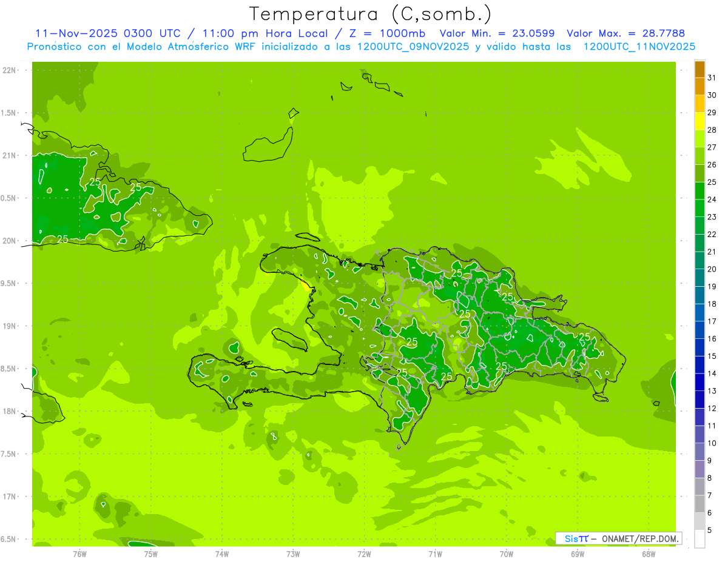Click the color scale label "8"

tap(710, 478)
